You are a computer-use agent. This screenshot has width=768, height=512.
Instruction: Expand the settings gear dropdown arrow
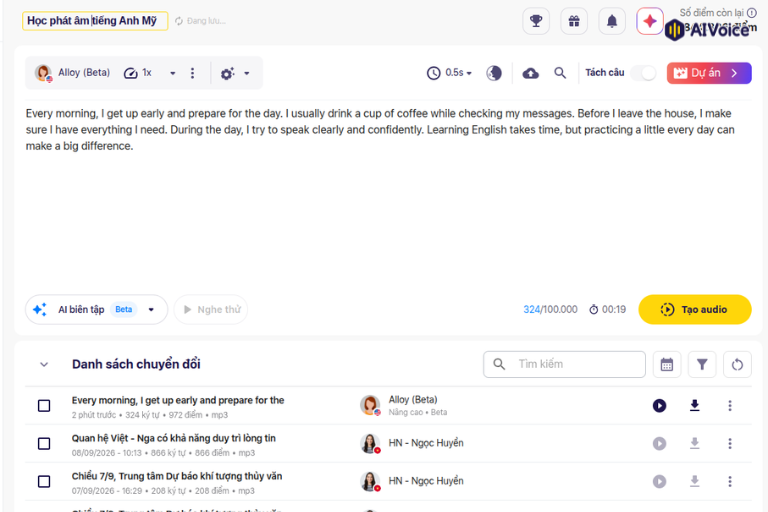(247, 73)
